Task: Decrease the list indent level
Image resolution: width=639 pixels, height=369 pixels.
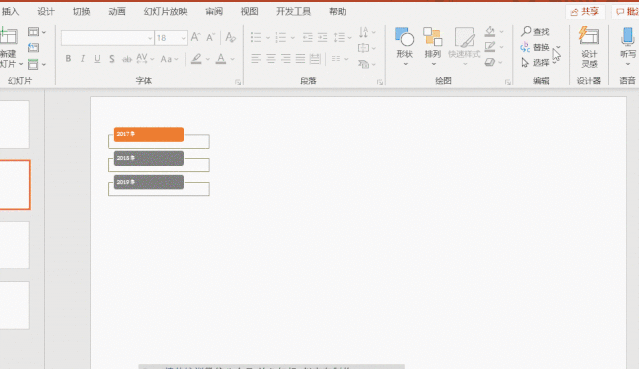Action: pos(308,38)
